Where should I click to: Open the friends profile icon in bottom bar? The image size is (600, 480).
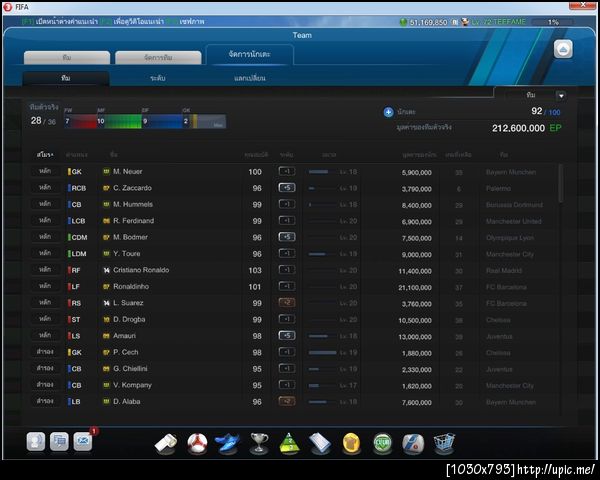click(36, 442)
